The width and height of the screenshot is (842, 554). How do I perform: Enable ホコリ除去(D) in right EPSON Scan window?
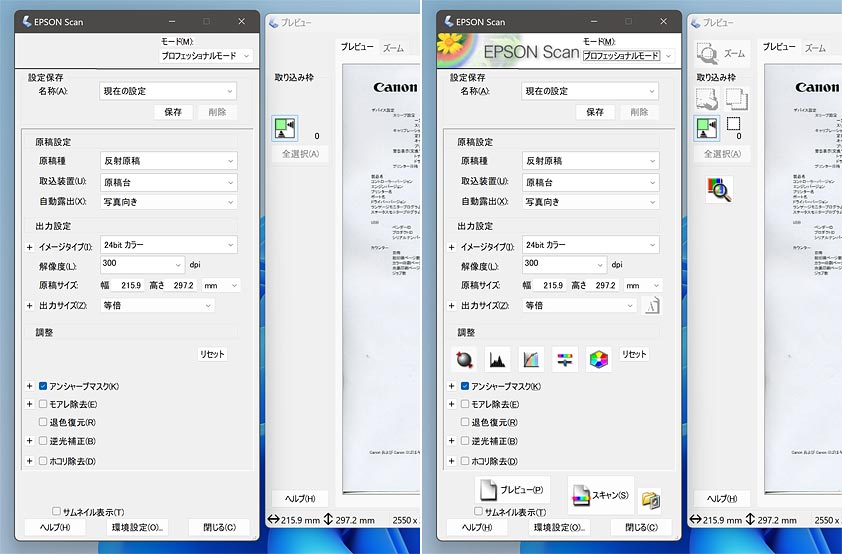pos(465,461)
